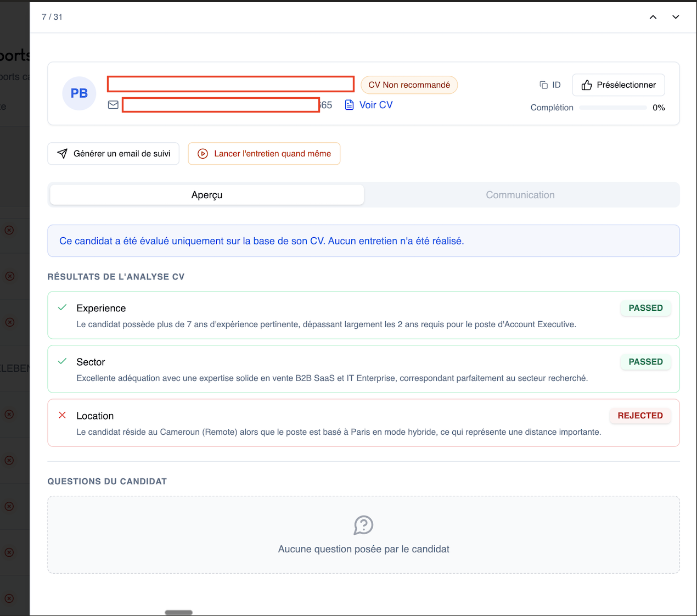
Task: Click the copy ID icon
Action: click(x=543, y=85)
